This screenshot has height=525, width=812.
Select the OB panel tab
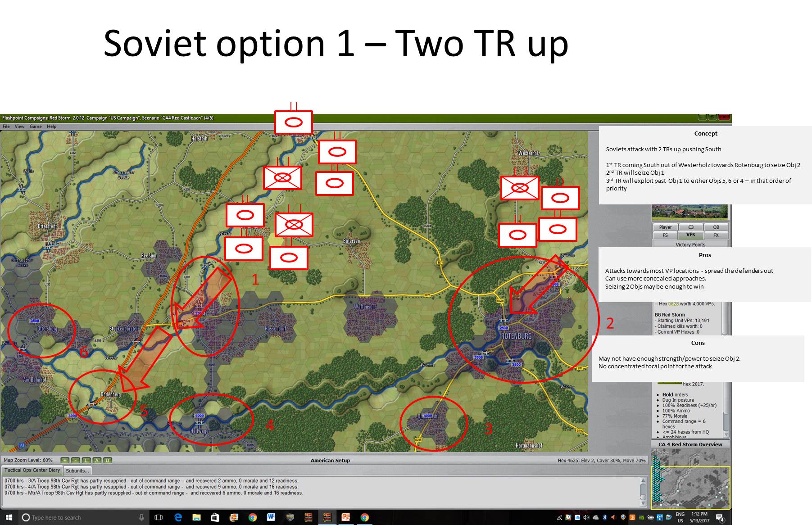tap(716, 227)
